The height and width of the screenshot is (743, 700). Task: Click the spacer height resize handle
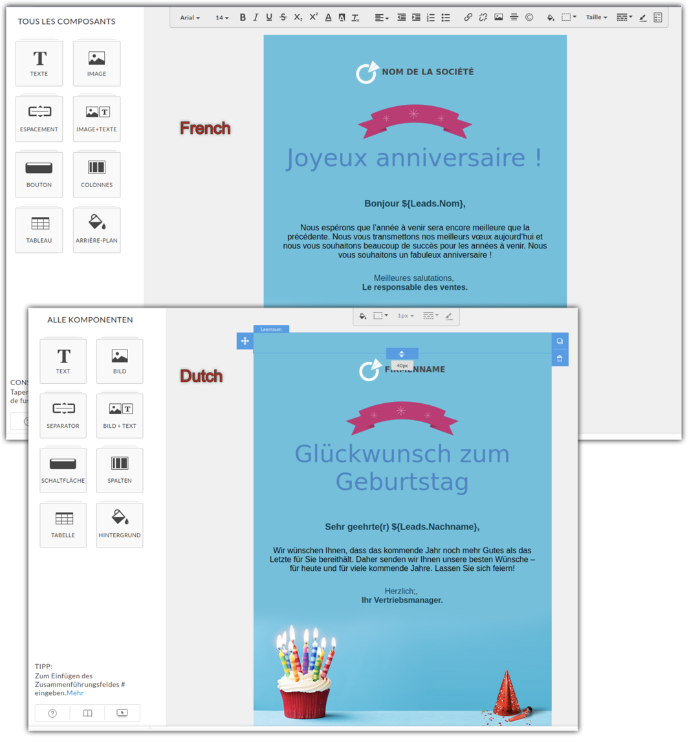pos(402,354)
